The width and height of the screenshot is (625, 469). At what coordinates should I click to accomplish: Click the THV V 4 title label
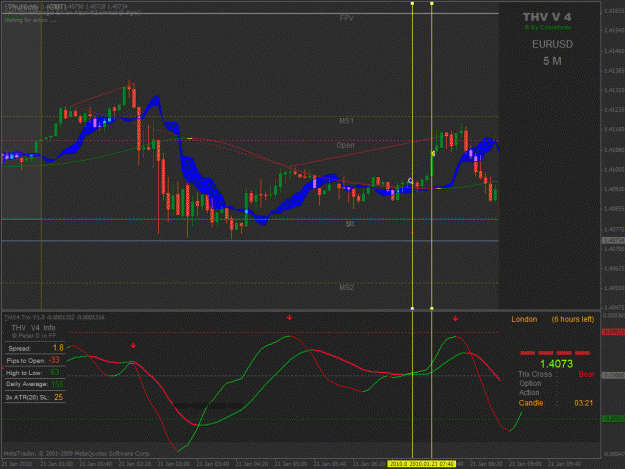point(547,17)
